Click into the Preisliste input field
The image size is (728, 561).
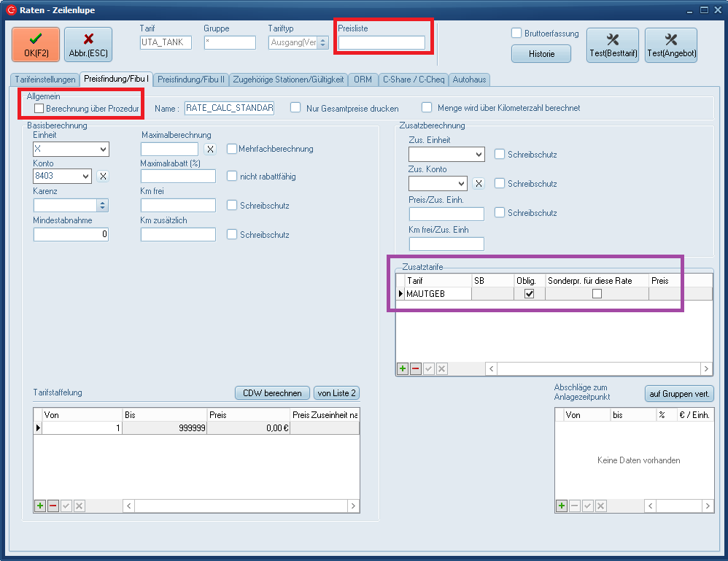382,43
